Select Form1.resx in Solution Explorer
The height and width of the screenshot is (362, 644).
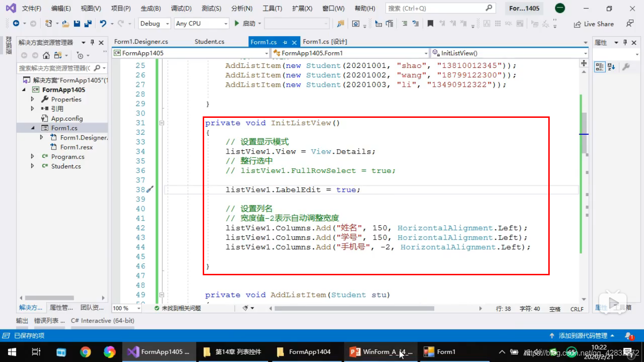[x=76, y=147]
